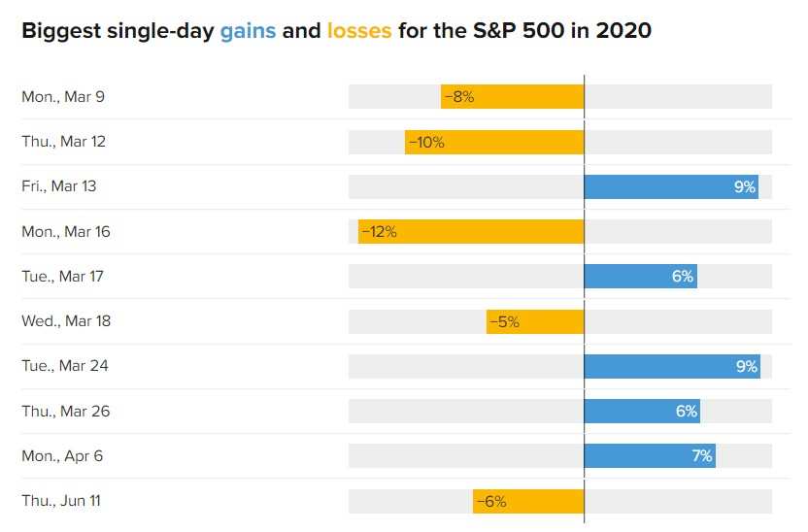Select the Mon., Mar 16 label

tap(66, 232)
